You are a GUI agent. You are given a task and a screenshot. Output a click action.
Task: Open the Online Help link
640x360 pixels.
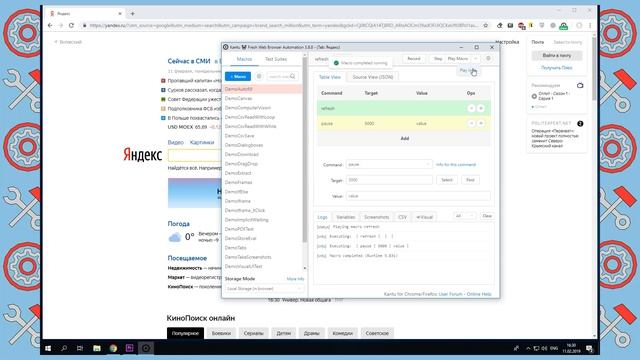click(x=479, y=294)
